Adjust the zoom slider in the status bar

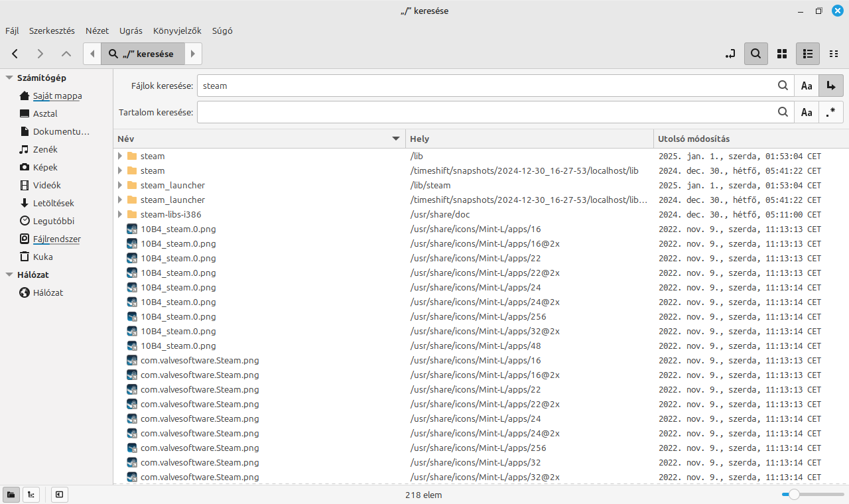point(813,494)
